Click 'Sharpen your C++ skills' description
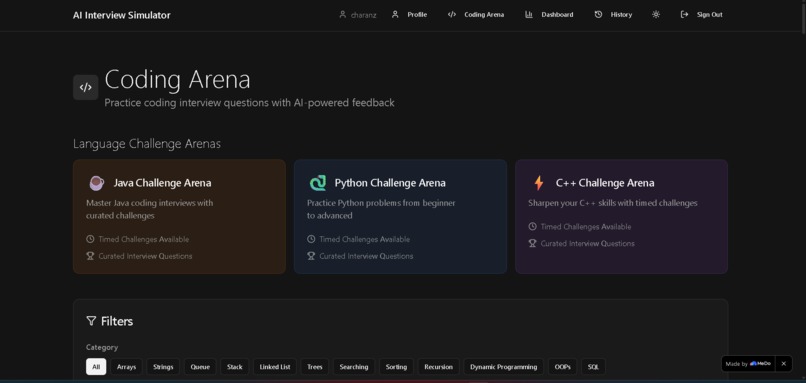This screenshot has height=383, width=806. (x=613, y=203)
